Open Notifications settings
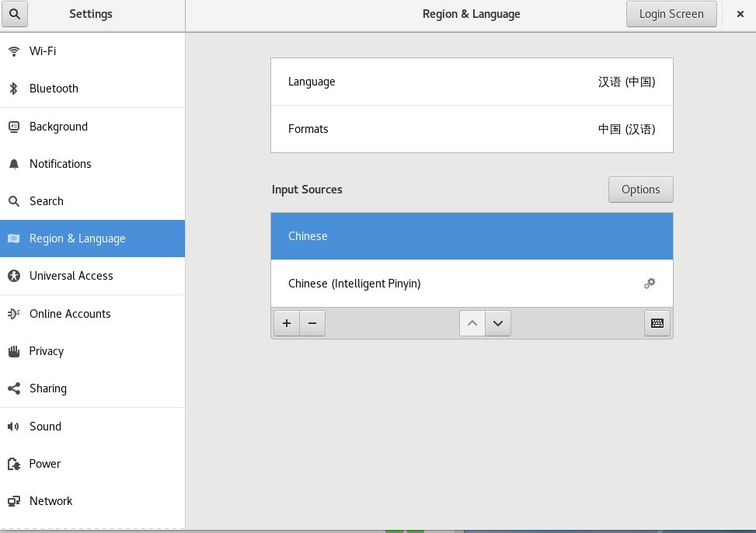 (x=92, y=164)
